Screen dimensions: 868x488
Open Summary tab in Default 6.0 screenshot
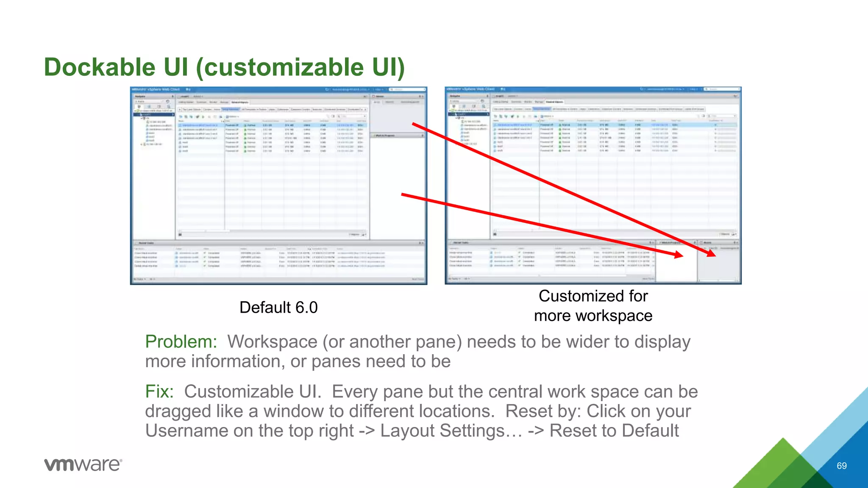pyautogui.click(x=201, y=102)
